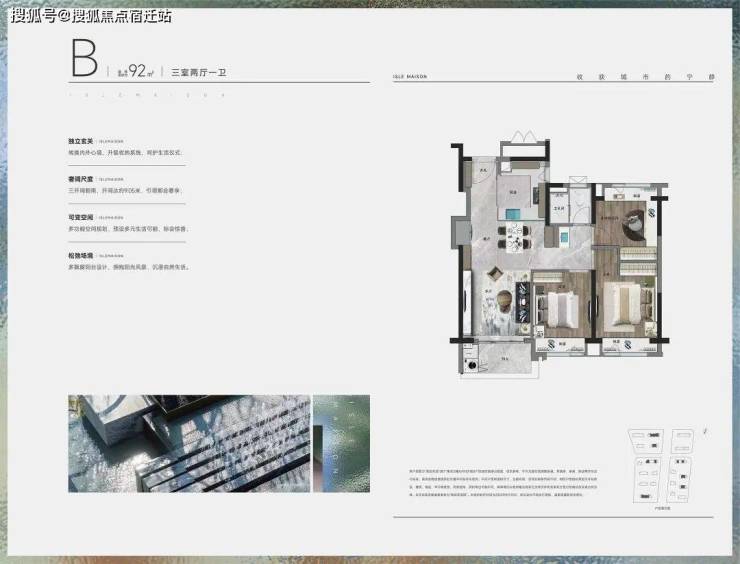740x564 pixels.
Task: Click the large letter B unit label
Action: 84,58
